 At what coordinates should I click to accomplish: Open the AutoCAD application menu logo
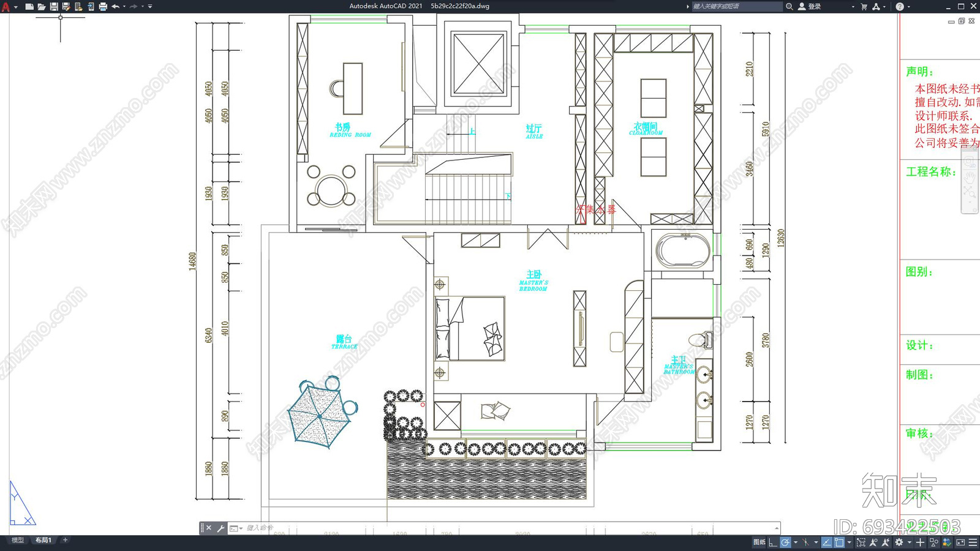6,6
